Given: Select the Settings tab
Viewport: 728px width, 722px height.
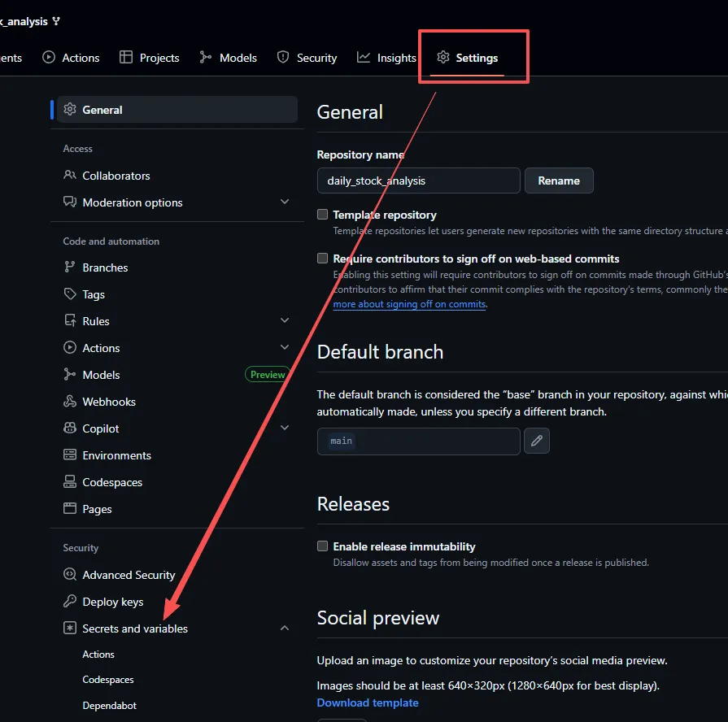Looking at the screenshot, I should [x=468, y=58].
